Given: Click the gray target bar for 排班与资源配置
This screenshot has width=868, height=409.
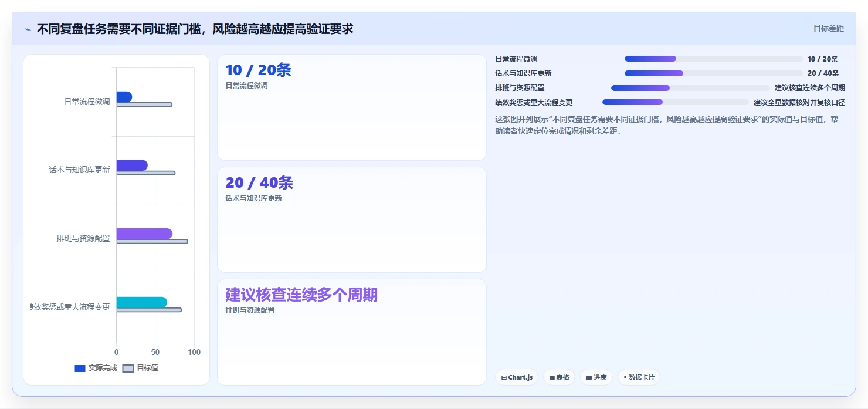Looking at the screenshot, I should (x=152, y=241).
